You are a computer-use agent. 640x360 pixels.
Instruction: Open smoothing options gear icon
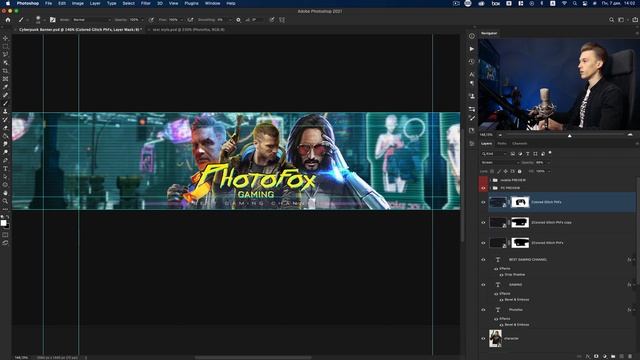click(238, 20)
